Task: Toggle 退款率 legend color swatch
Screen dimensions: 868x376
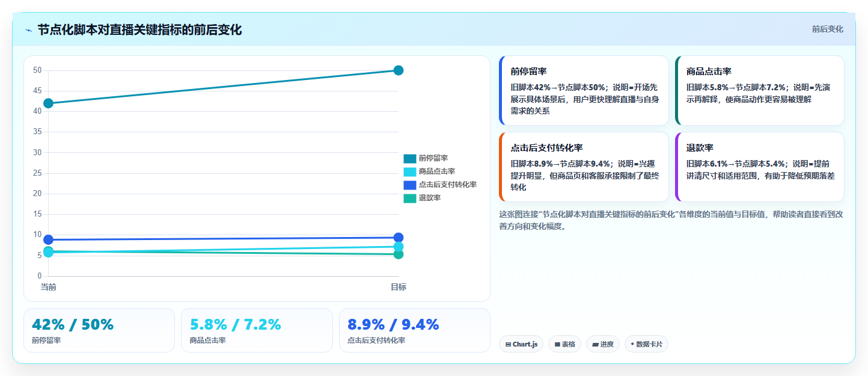Action: pyautogui.click(x=409, y=198)
